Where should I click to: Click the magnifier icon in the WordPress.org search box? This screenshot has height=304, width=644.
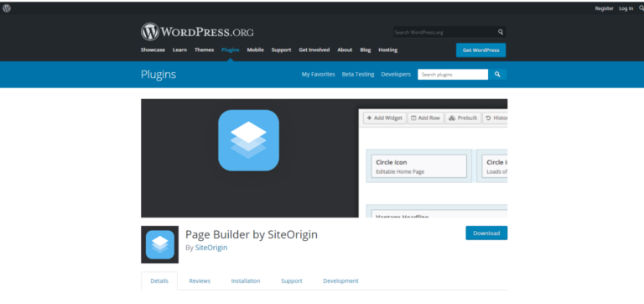point(501,32)
